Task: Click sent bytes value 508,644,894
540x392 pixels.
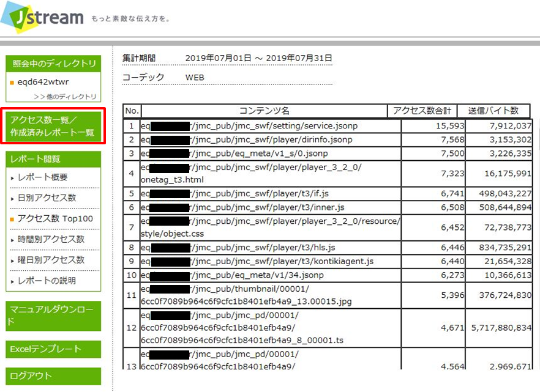Action: coord(505,207)
